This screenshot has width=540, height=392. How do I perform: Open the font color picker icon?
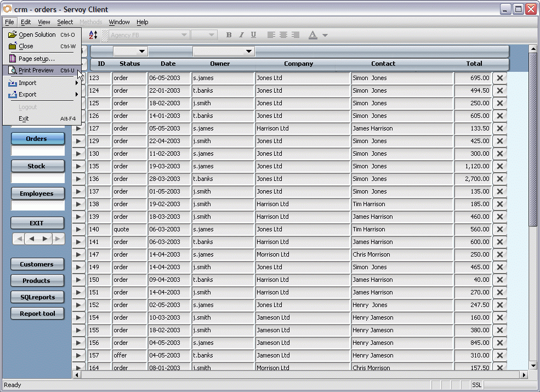314,35
